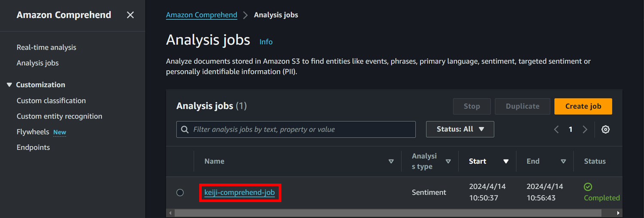The height and width of the screenshot is (218, 644).
Task: Click the Create job button
Action: 583,106
